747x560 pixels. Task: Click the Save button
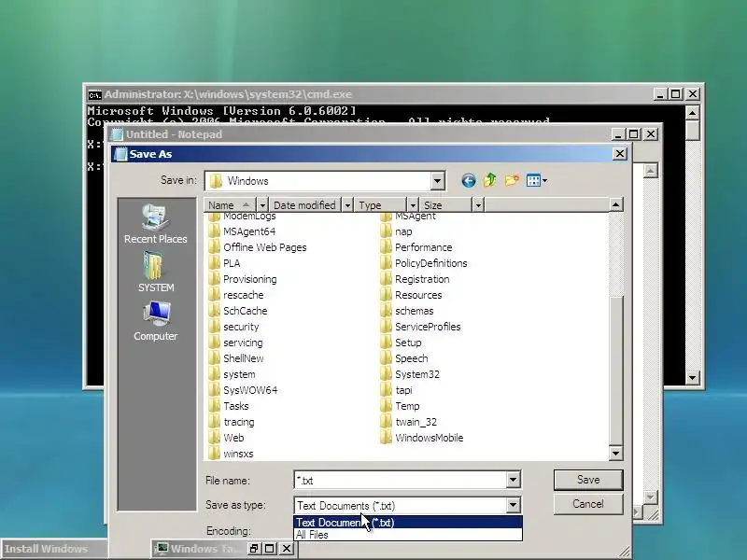point(588,480)
